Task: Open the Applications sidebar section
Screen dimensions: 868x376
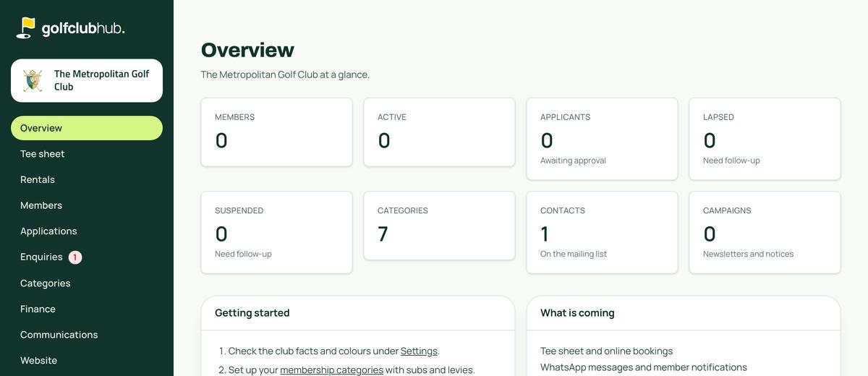Action: coord(87,231)
